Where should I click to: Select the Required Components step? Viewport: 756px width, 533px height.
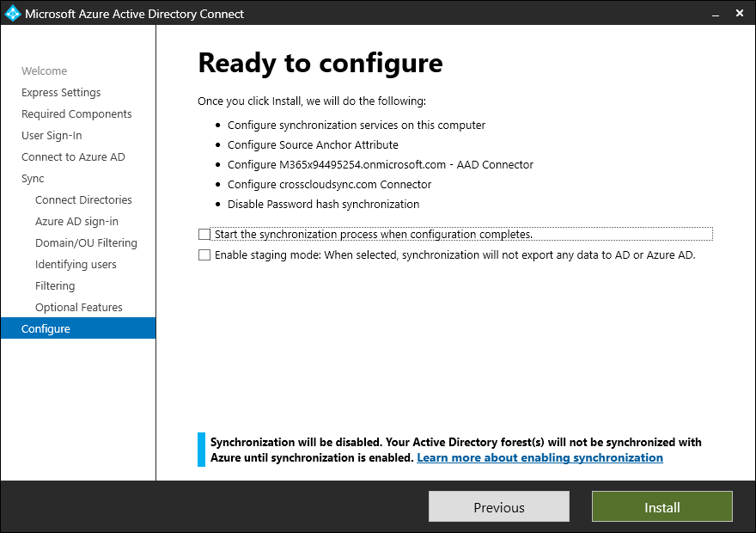pos(76,113)
